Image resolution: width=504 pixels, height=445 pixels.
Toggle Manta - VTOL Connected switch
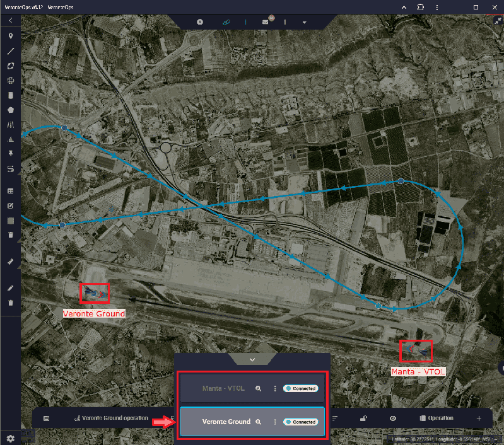[301, 388]
